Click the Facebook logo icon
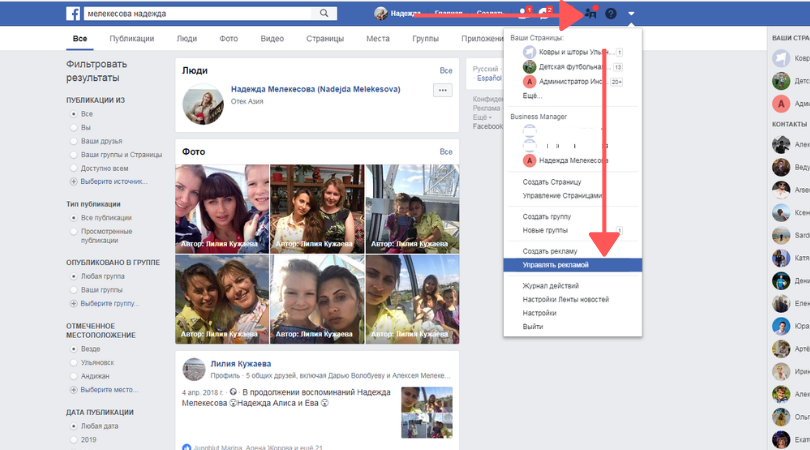 [x=73, y=13]
